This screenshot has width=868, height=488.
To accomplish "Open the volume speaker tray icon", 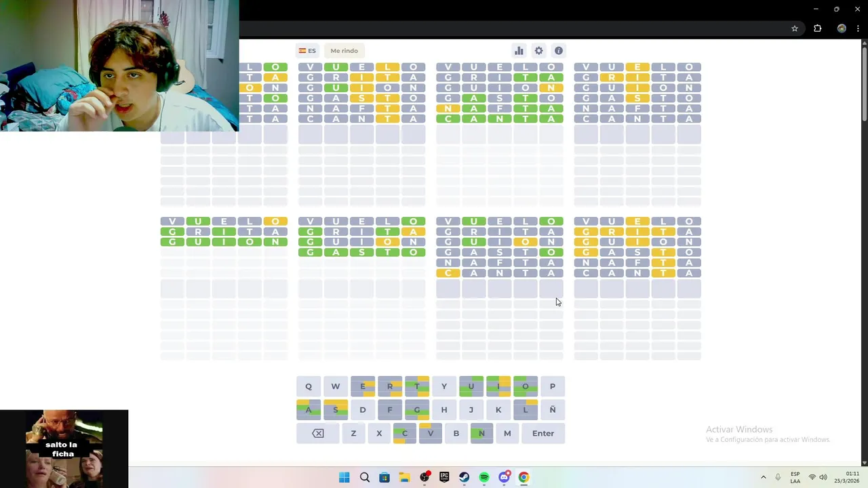I will tap(823, 477).
